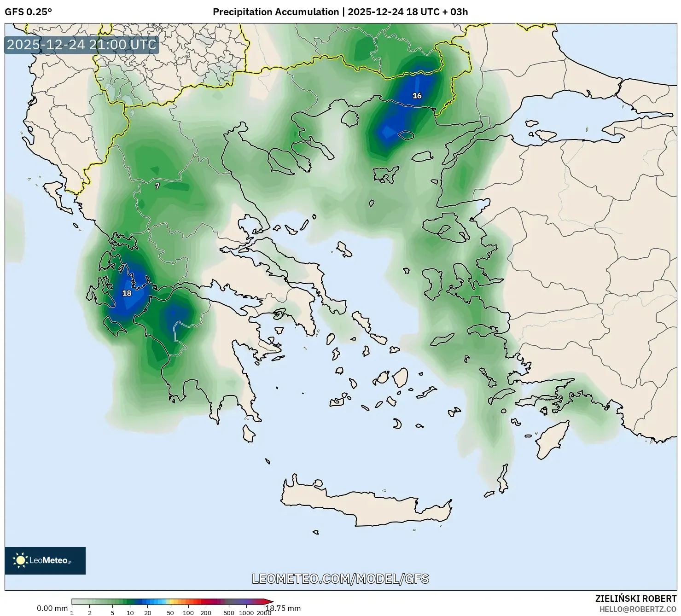The height and width of the screenshot is (616, 681).
Task: Open forecast hour selector showing + 03h
Action: pyautogui.click(x=455, y=12)
